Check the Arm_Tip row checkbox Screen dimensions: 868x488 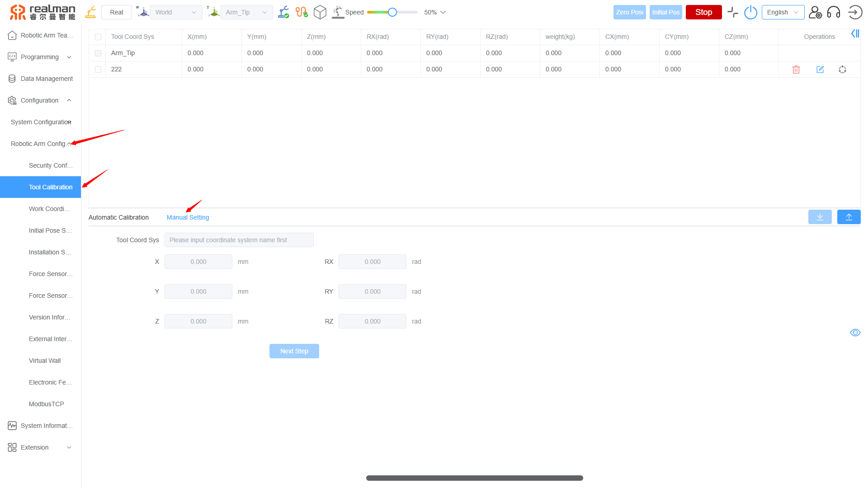98,53
